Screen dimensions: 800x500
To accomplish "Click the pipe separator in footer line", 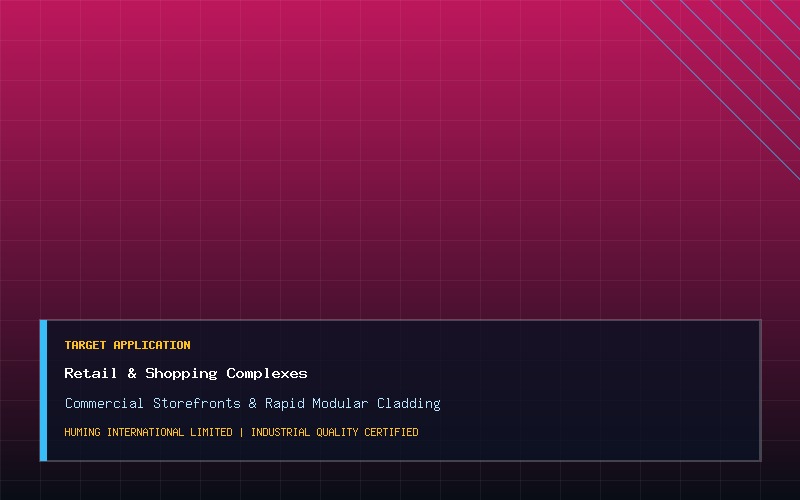I will [242, 432].
